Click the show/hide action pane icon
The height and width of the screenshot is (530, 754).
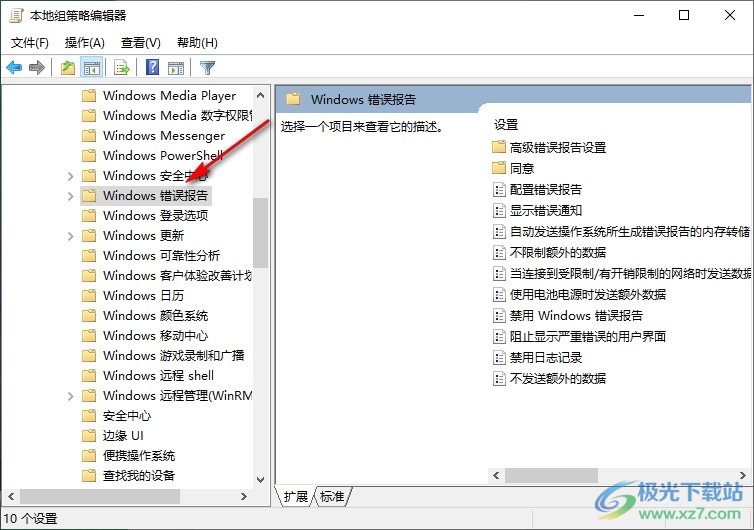click(176, 68)
